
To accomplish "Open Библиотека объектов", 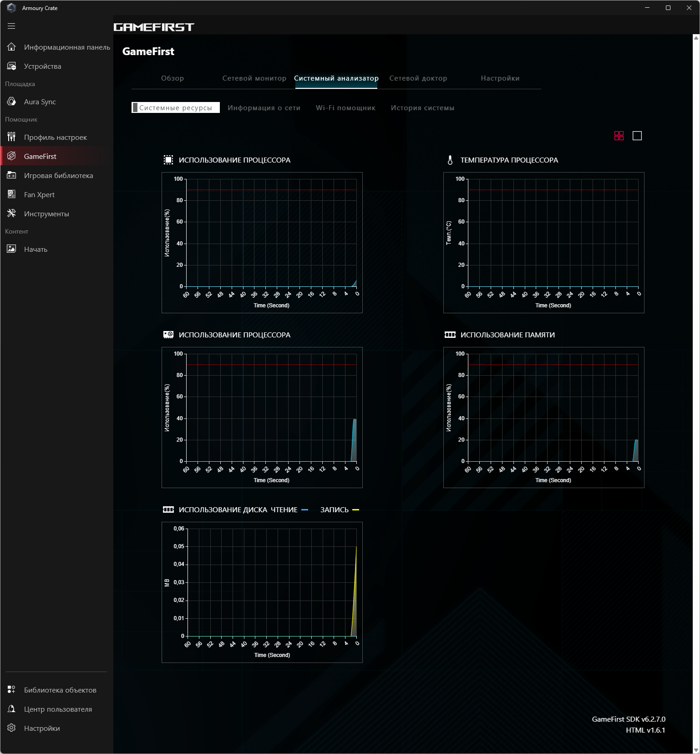I will [57, 690].
